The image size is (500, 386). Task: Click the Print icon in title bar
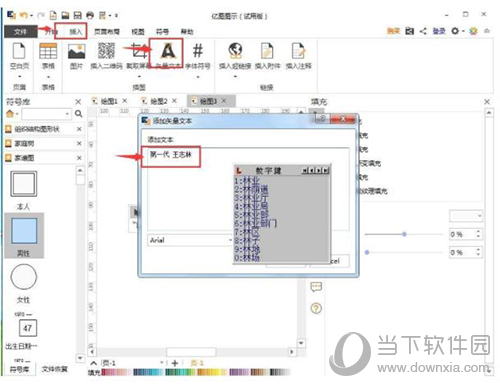tap(90, 15)
